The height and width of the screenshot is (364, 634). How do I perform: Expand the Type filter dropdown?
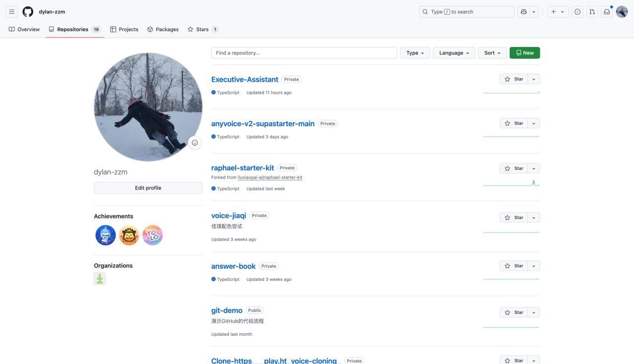click(415, 53)
